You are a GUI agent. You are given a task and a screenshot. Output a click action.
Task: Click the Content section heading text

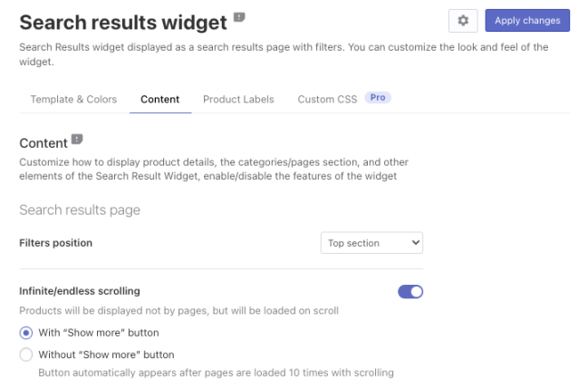tap(43, 143)
